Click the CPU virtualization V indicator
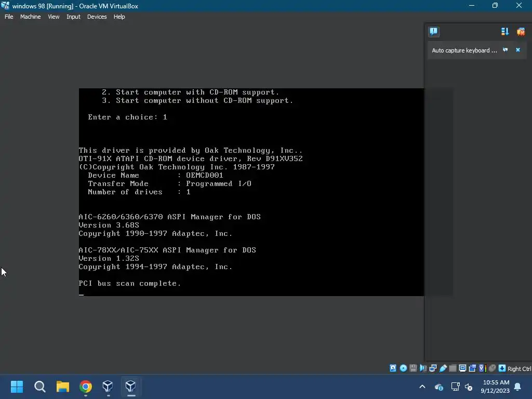This screenshot has width=532, height=399. (x=482, y=368)
